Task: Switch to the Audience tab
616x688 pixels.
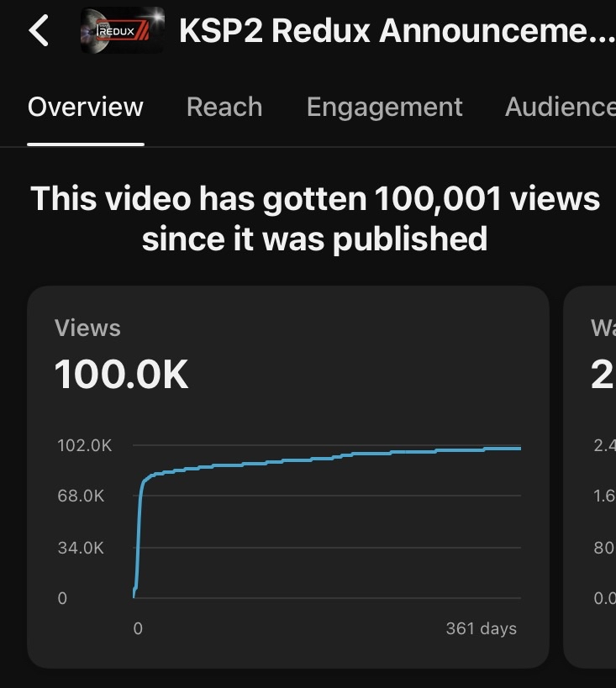Action: [x=561, y=107]
